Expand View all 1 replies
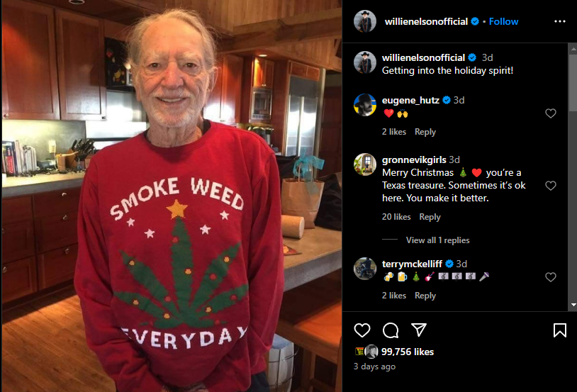This screenshot has width=577, height=392. [437, 240]
